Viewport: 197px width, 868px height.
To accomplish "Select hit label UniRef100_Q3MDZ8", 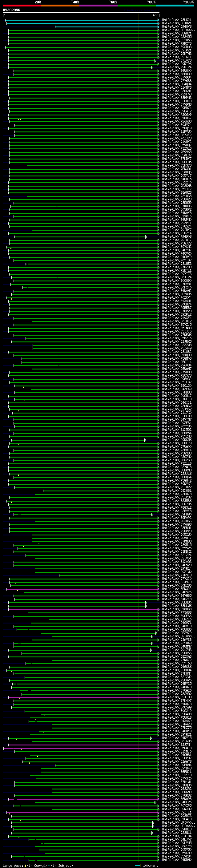I will click(177, 494).
